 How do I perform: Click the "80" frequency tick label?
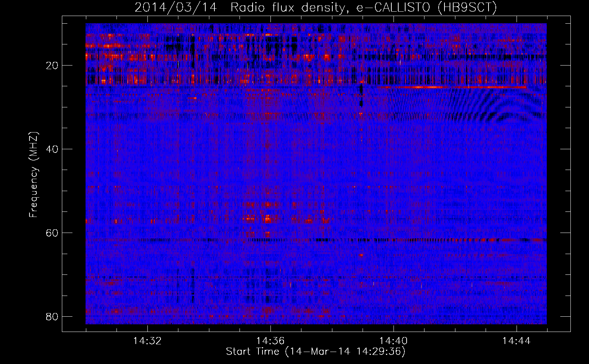pyautogui.click(x=52, y=317)
